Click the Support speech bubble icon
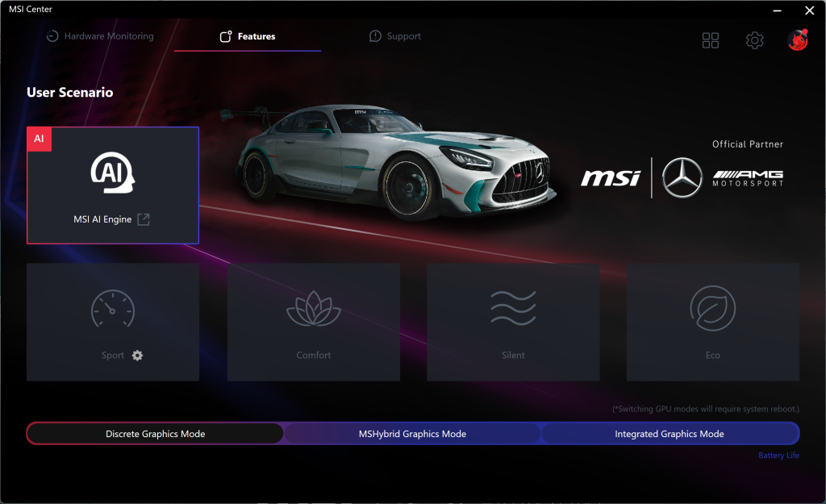This screenshot has height=504, width=826. click(x=375, y=36)
